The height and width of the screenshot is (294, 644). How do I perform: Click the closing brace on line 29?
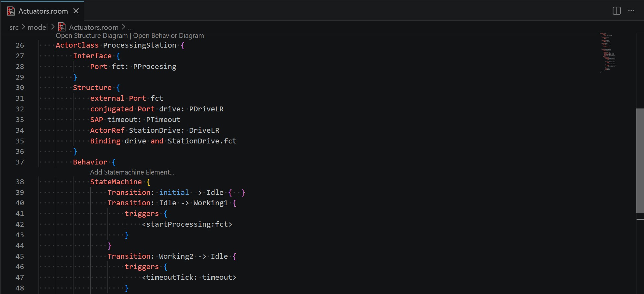point(75,77)
